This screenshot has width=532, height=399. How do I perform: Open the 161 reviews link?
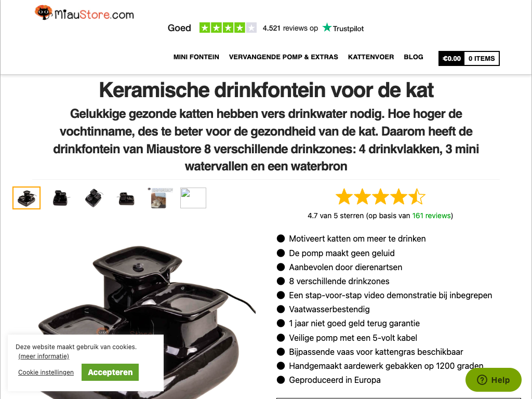pos(431,216)
